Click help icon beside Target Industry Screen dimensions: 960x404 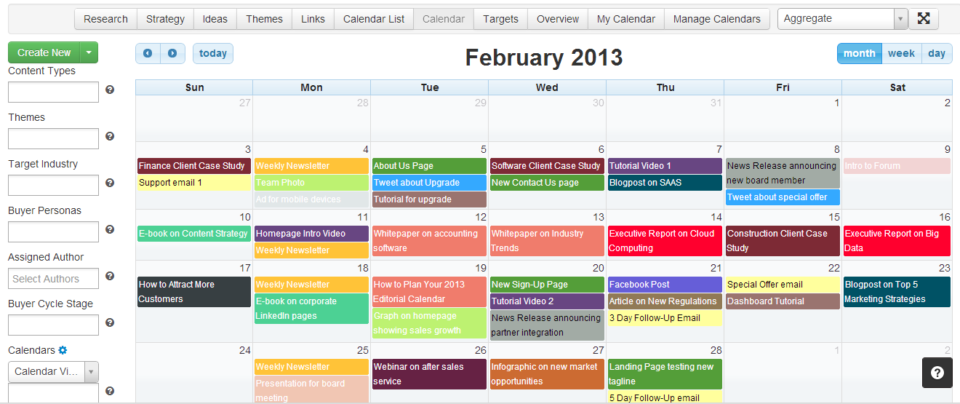[110, 184]
